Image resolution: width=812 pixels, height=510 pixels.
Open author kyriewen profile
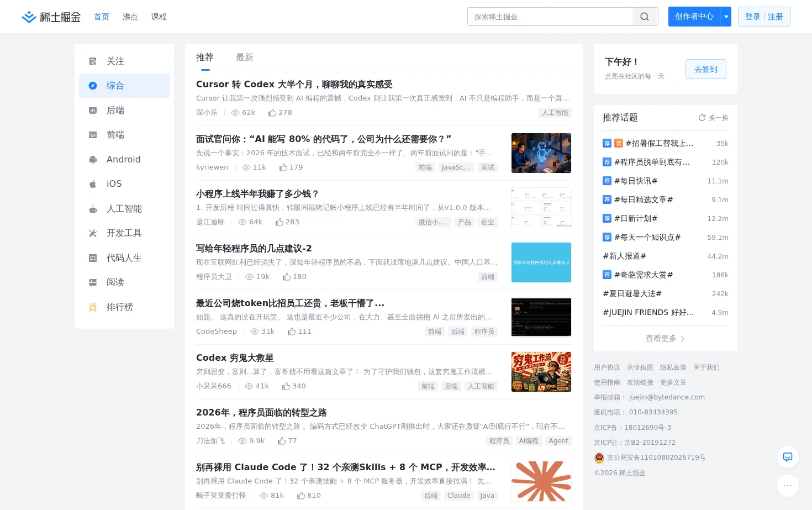click(x=212, y=167)
